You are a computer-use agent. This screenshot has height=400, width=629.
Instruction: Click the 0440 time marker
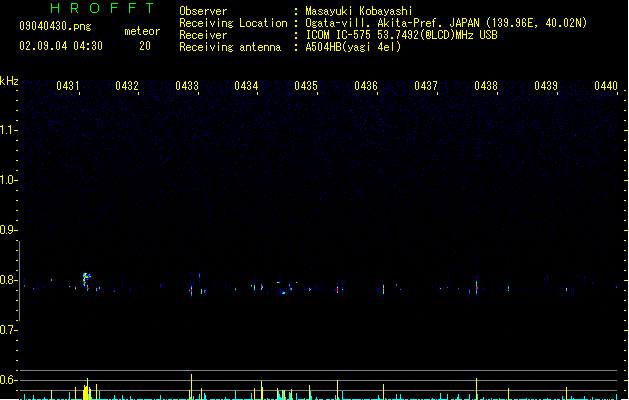click(x=606, y=85)
